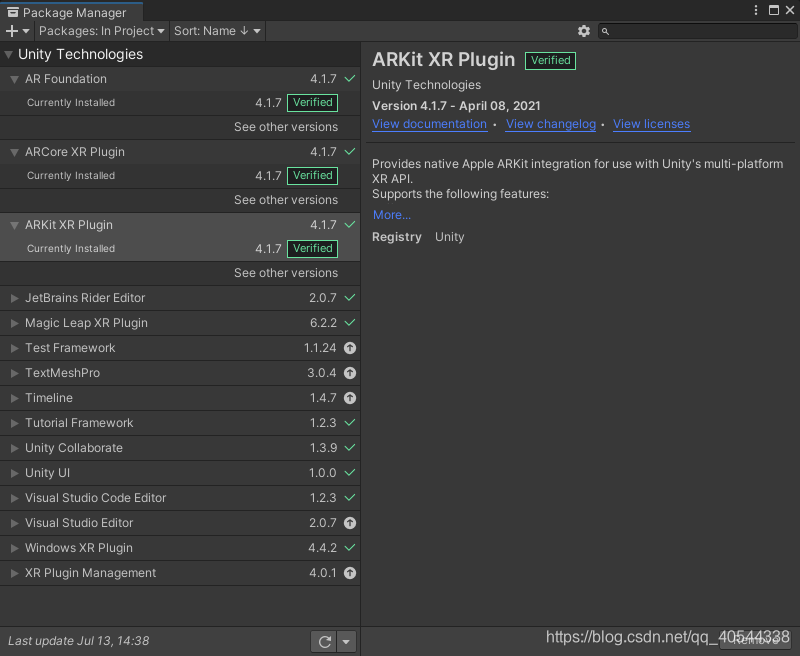Expand the Visual Studio Code Editor entry
Viewport: 800px width, 656px height.
[x=14, y=498]
